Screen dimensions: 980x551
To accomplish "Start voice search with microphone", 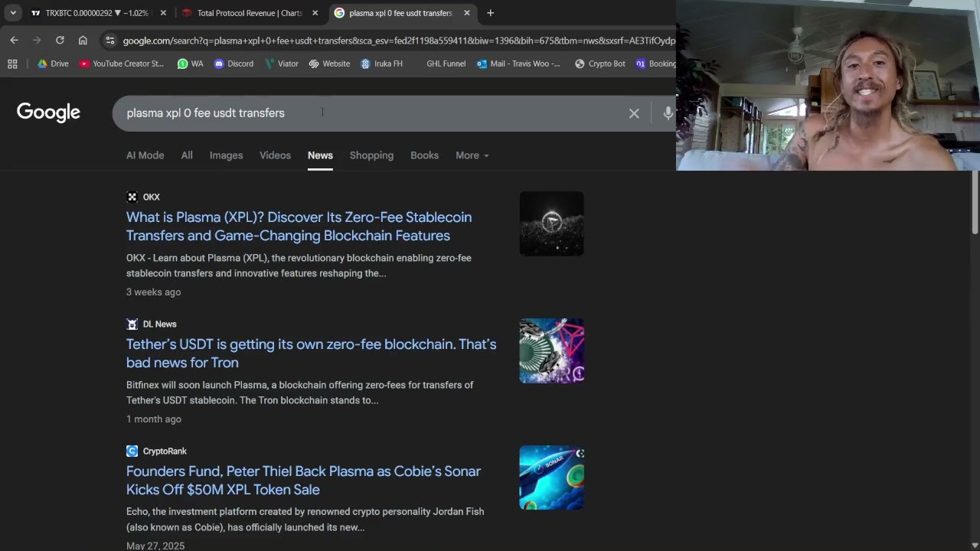I will pyautogui.click(x=668, y=113).
